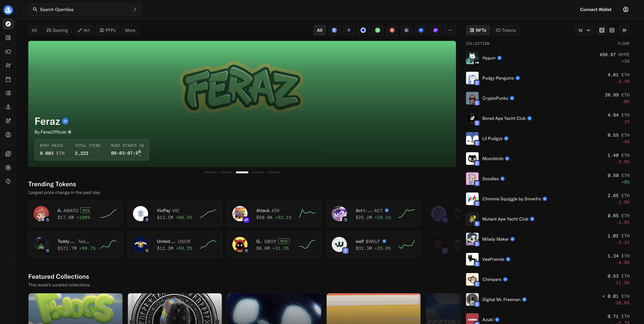Click the help question mark icon
Viewport: 644px width, 324px height.
8,181
